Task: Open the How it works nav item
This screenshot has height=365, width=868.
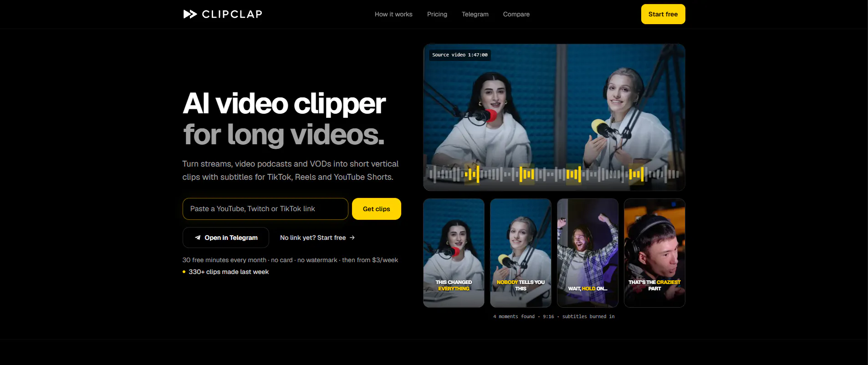Action: coord(393,14)
